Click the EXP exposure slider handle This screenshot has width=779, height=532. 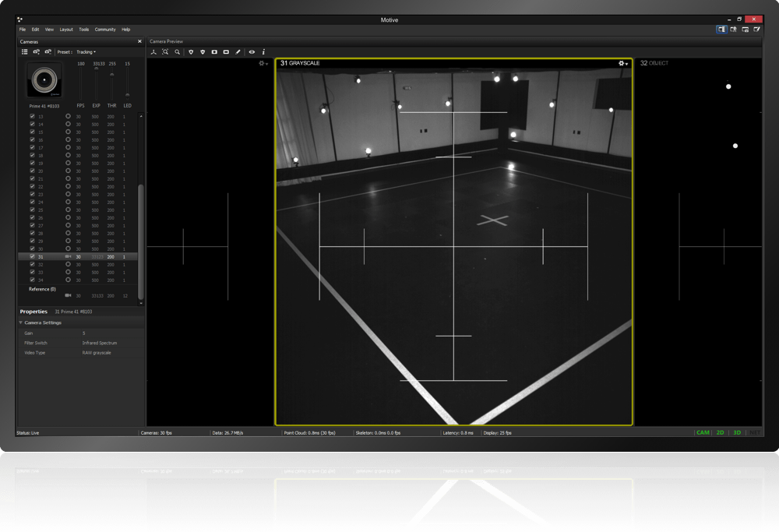coord(97,70)
